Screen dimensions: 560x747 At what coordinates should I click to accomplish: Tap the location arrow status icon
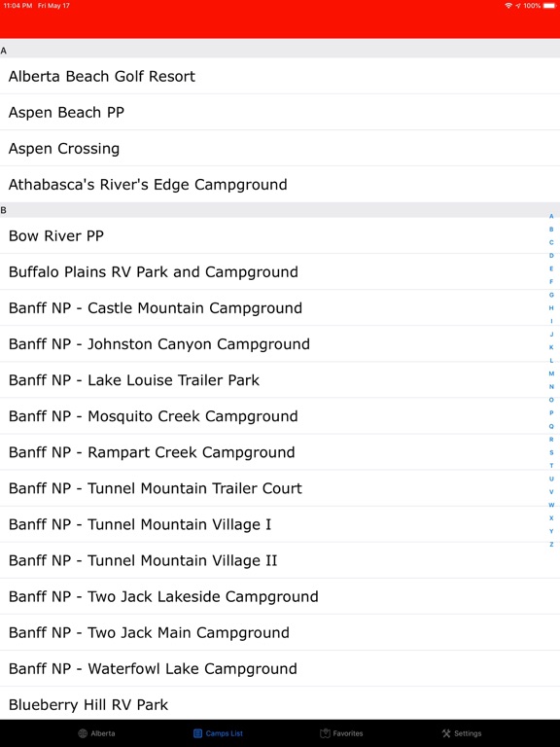click(x=518, y=6)
